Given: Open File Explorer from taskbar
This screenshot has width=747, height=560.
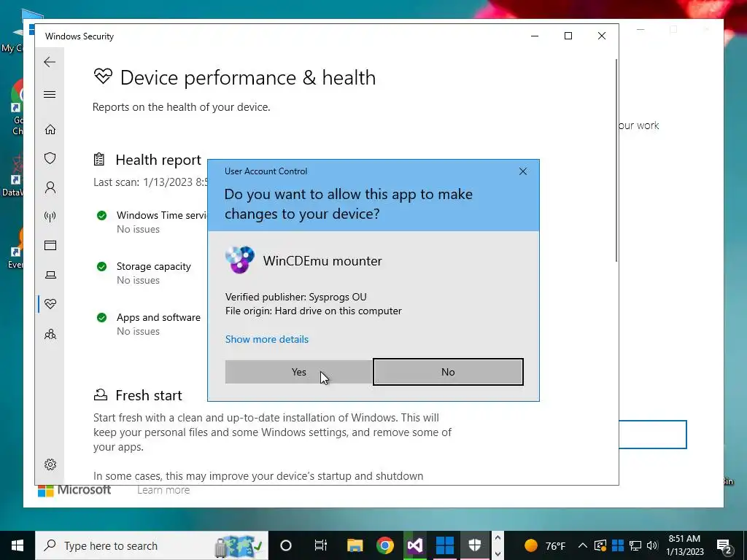Looking at the screenshot, I should point(355,545).
